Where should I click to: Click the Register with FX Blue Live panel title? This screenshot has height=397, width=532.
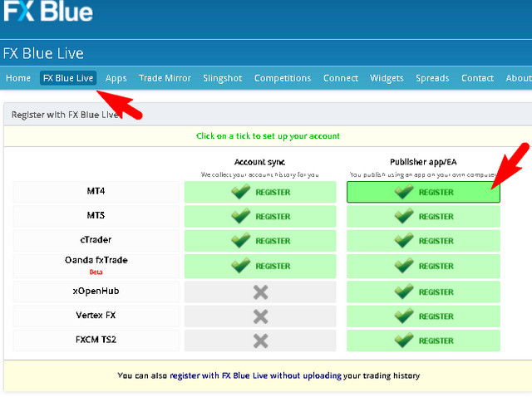click(66, 115)
